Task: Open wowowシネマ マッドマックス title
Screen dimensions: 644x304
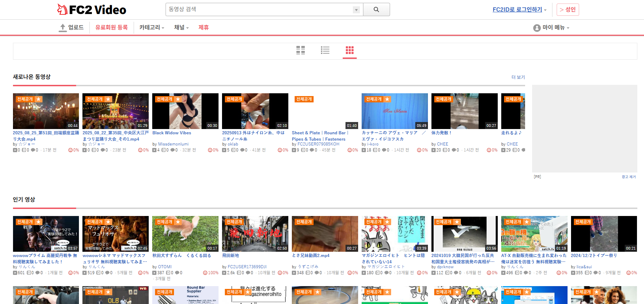Action: pos(115,259)
